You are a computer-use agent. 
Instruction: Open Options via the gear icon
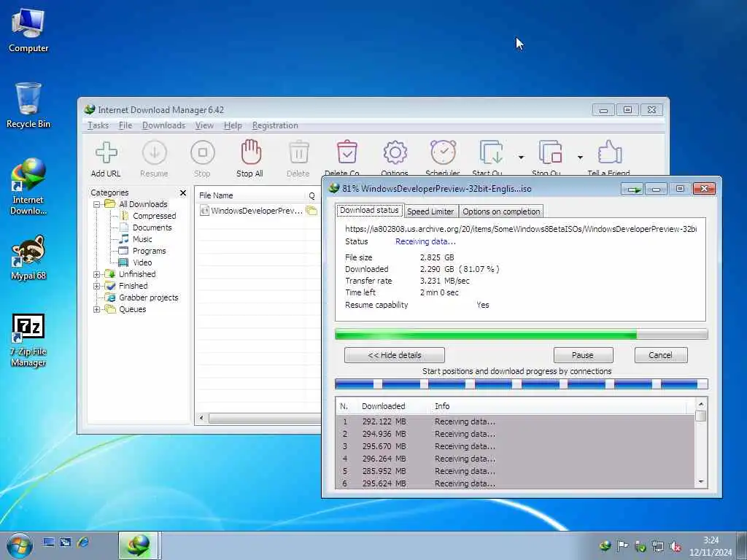pyautogui.click(x=395, y=153)
